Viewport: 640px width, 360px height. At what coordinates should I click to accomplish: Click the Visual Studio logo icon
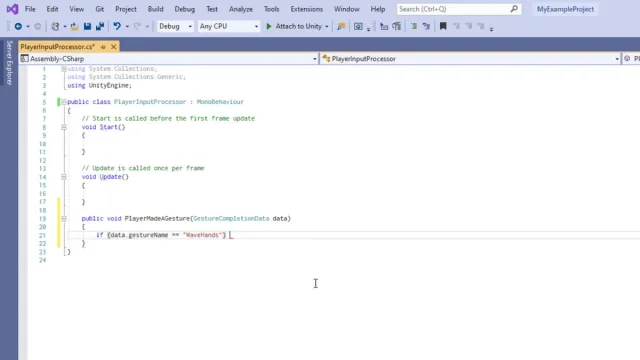12,9
